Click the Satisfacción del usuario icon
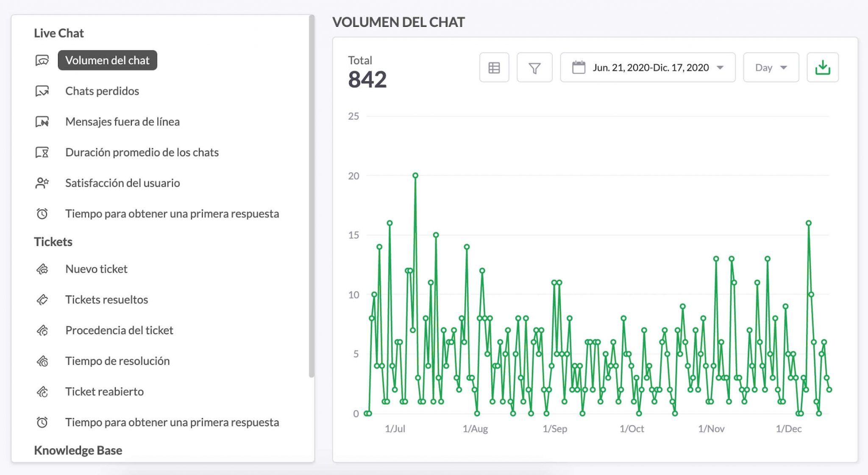The image size is (868, 475). [42, 183]
